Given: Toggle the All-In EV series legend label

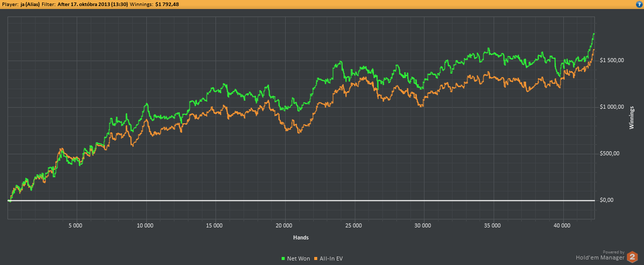Looking at the screenshot, I should click(331, 258).
